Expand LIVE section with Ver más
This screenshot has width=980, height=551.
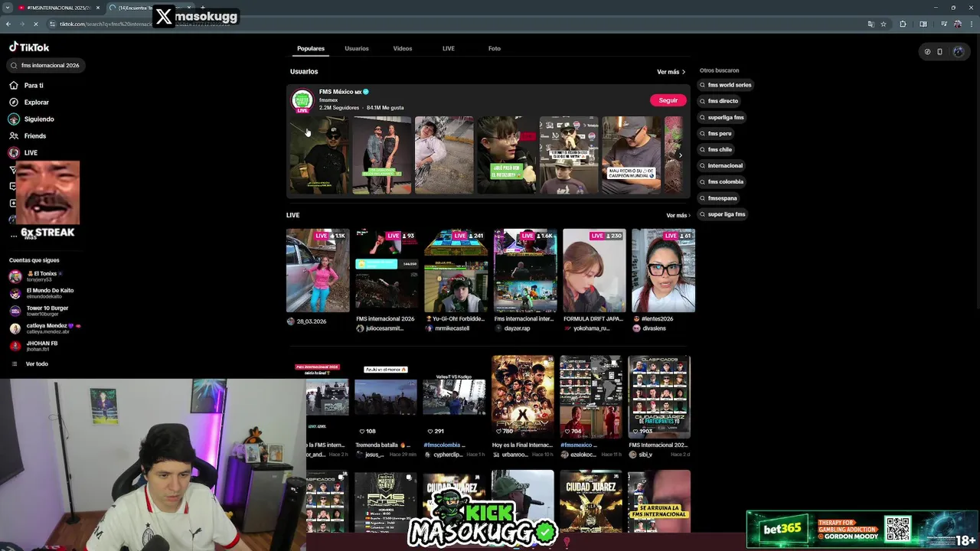[678, 216]
